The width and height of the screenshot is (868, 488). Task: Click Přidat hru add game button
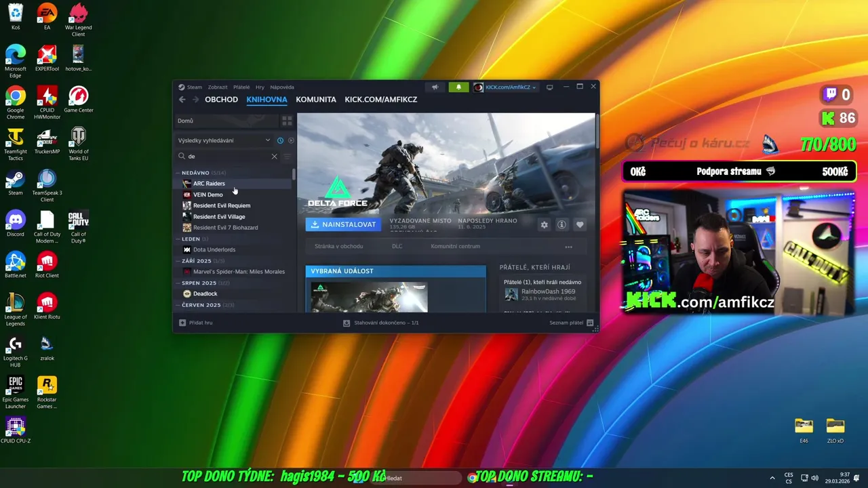click(x=196, y=323)
